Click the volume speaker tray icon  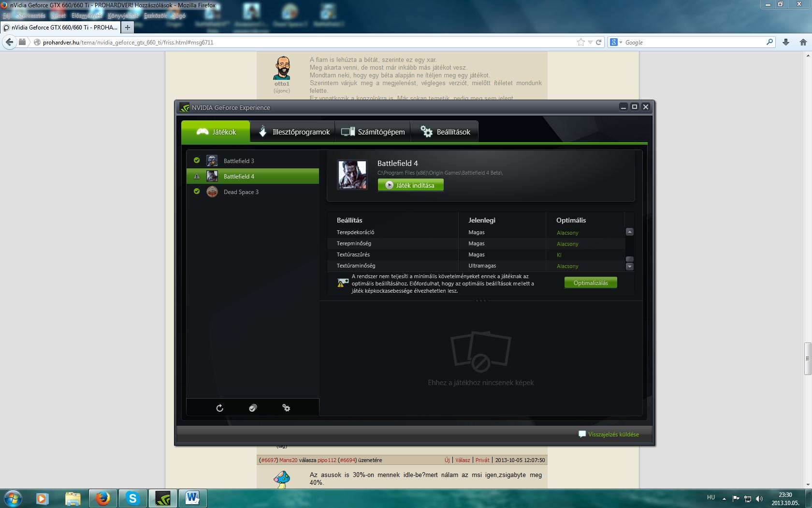click(759, 498)
